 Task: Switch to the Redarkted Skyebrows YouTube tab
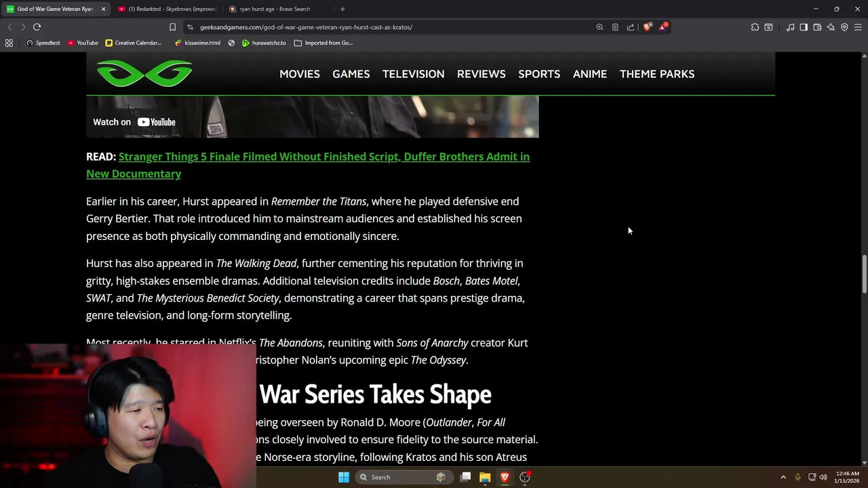tap(167, 9)
